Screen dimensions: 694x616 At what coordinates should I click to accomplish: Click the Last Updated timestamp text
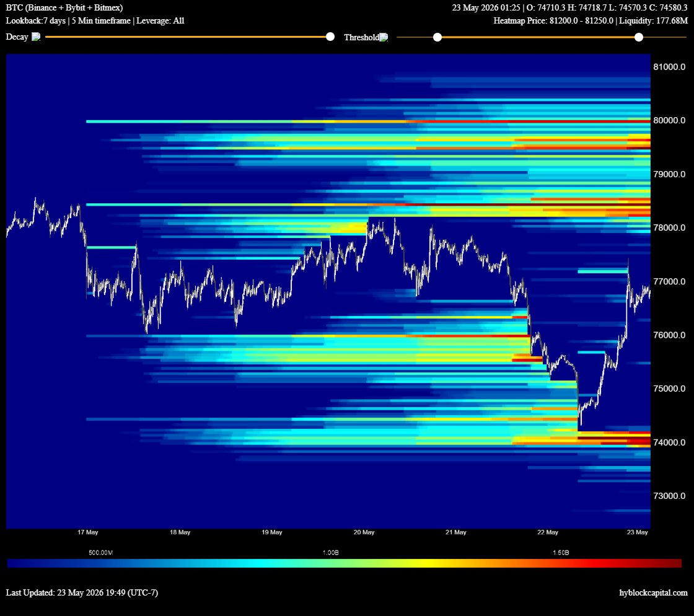point(82,592)
